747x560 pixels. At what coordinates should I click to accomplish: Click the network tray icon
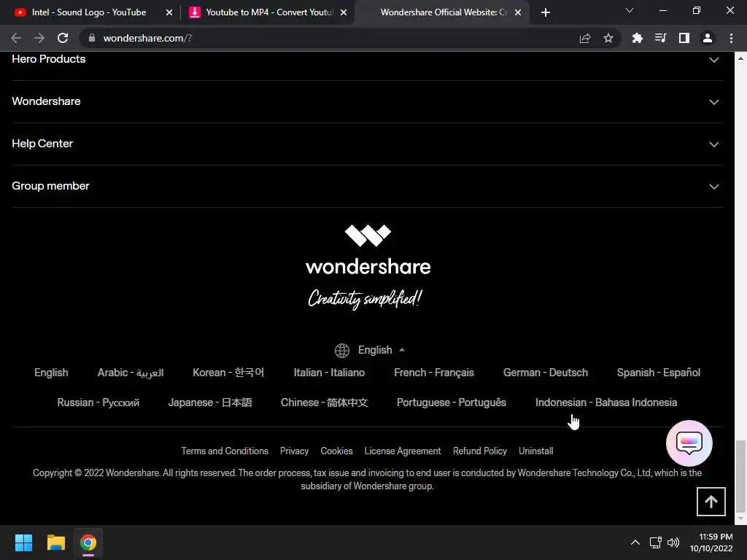point(656,542)
